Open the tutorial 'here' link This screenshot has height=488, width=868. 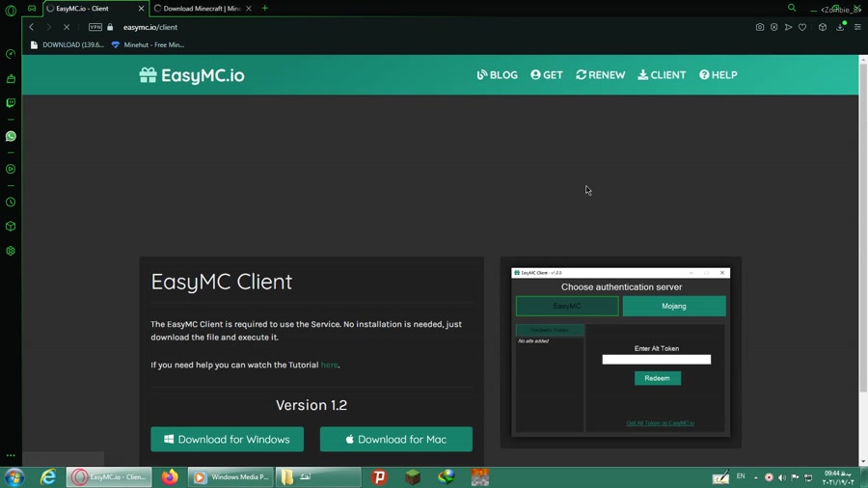329,366
